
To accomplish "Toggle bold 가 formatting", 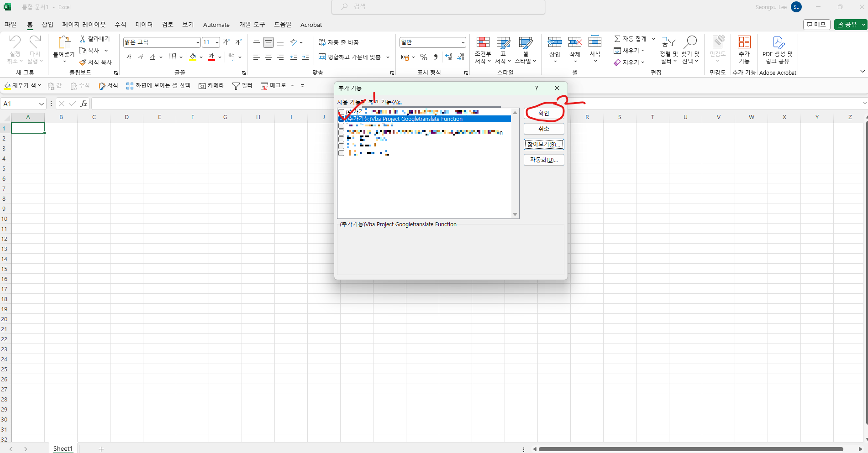I will 129,57.
